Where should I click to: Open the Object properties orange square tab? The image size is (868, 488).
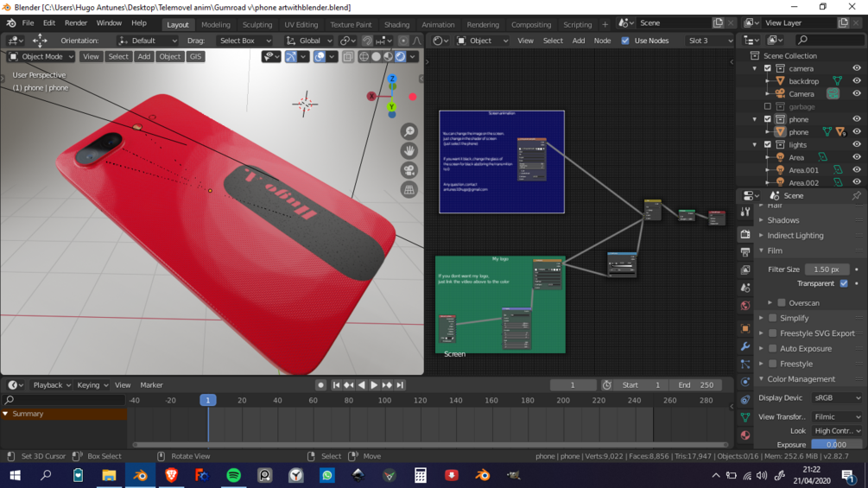pos(745,328)
